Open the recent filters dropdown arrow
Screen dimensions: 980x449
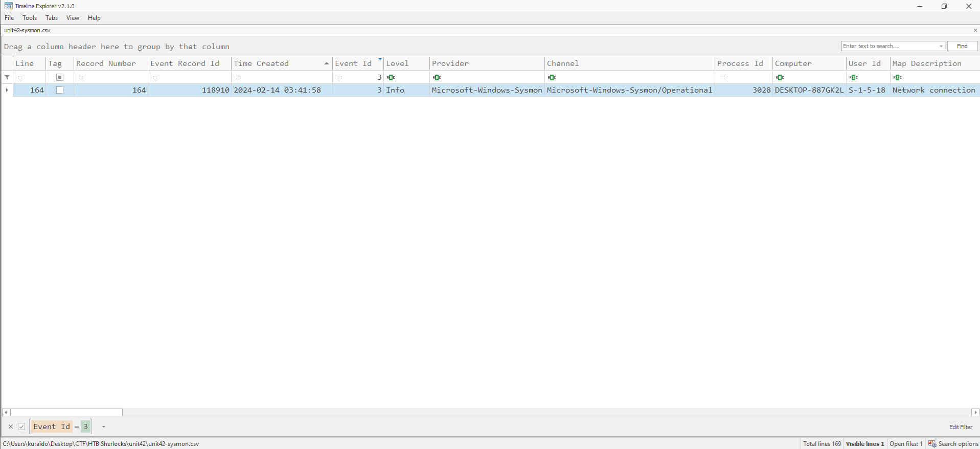(x=103, y=426)
